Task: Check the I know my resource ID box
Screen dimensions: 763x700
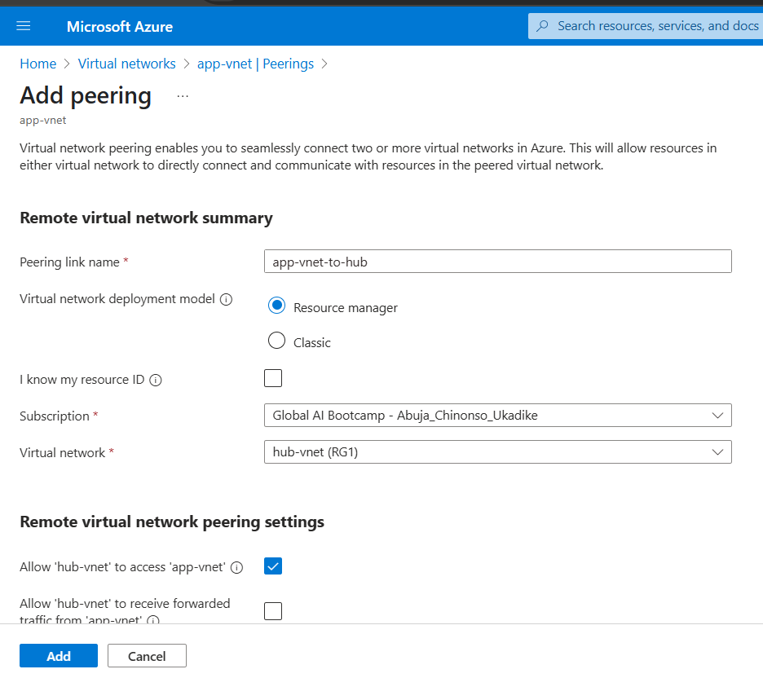Action: (x=273, y=378)
